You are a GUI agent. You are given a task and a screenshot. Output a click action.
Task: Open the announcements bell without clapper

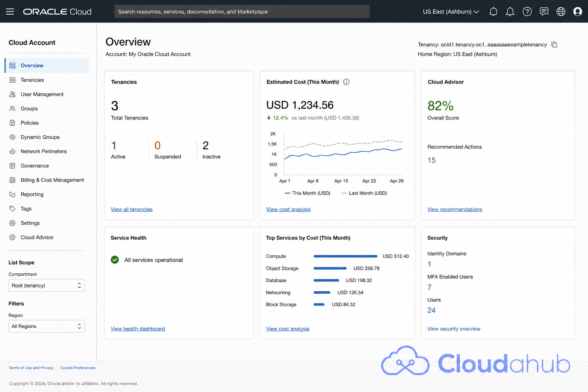click(493, 11)
